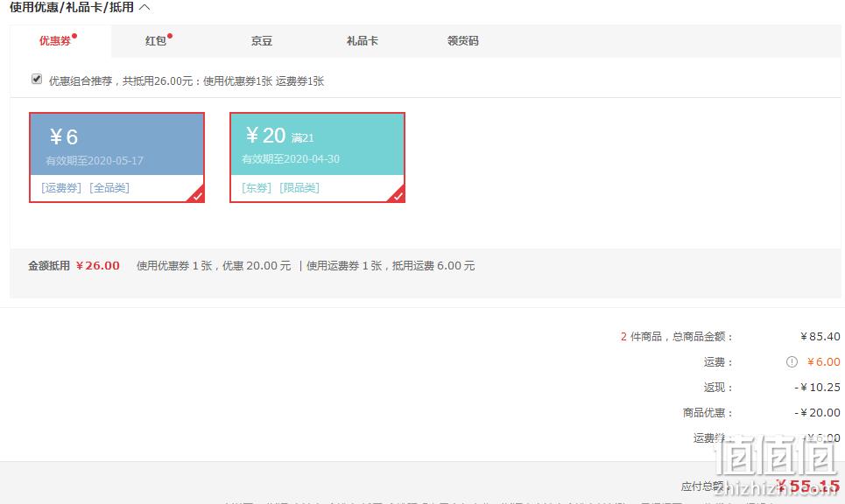Screen dimensions: 845x504
Task: Click the info icon beside 运费
Action: (792, 362)
